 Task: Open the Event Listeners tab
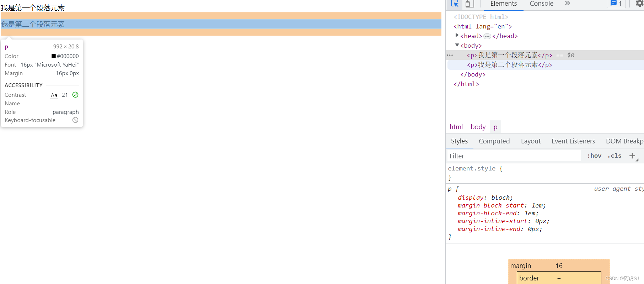click(573, 141)
